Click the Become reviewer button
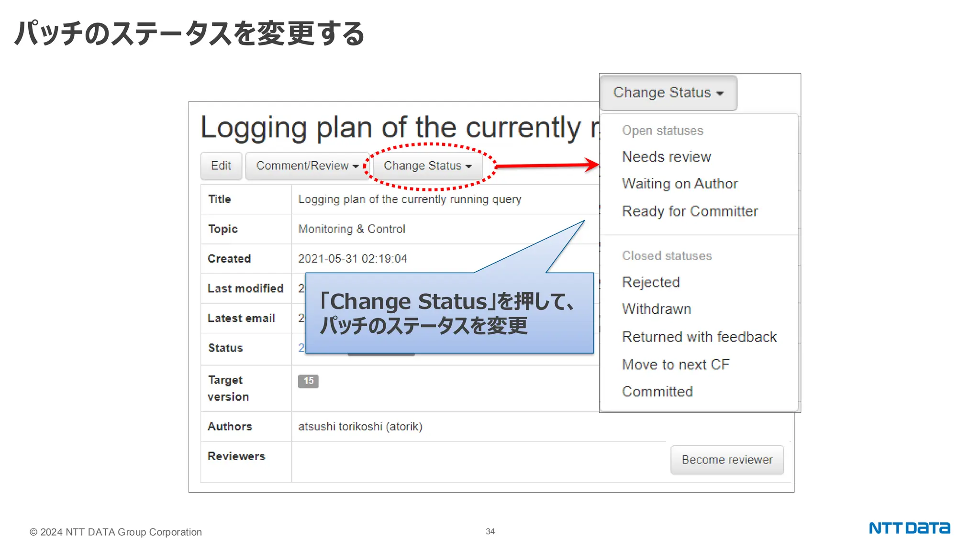The image size is (980, 551). click(727, 460)
